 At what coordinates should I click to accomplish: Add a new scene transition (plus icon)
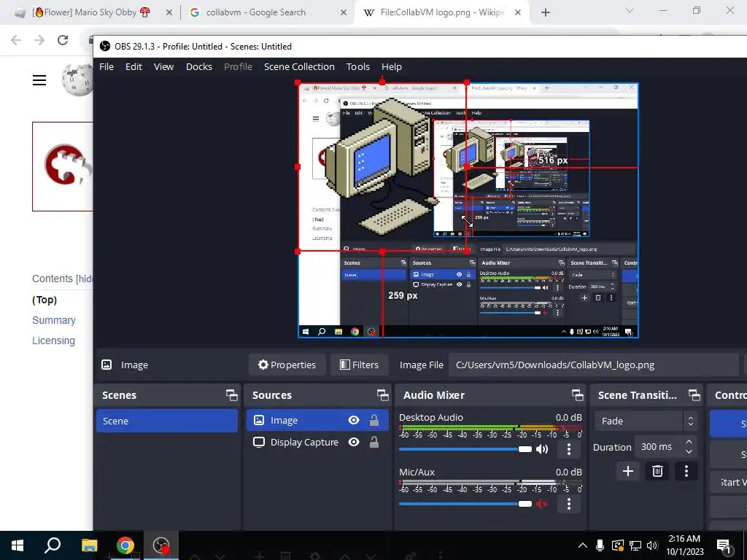(x=628, y=471)
